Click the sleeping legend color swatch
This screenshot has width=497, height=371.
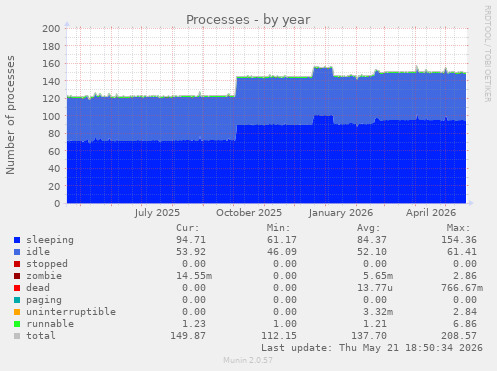[x=17, y=240]
